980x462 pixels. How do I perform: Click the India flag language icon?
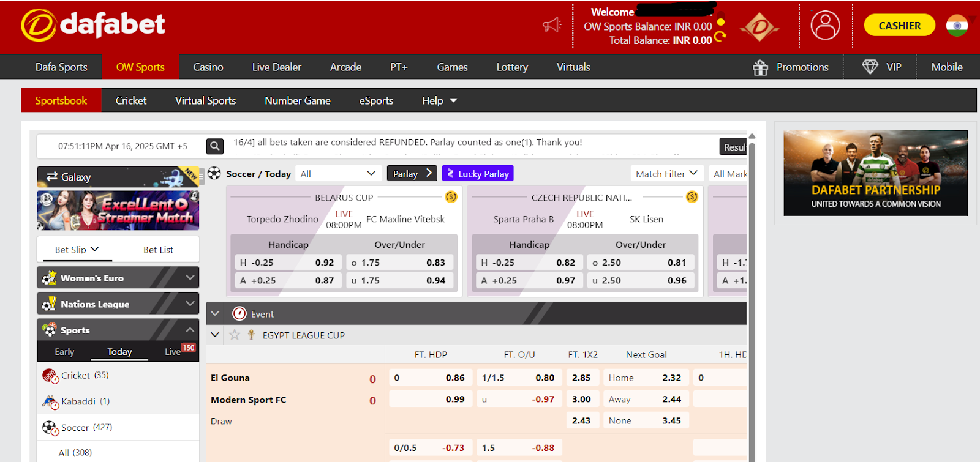pyautogui.click(x=957, y=26)
